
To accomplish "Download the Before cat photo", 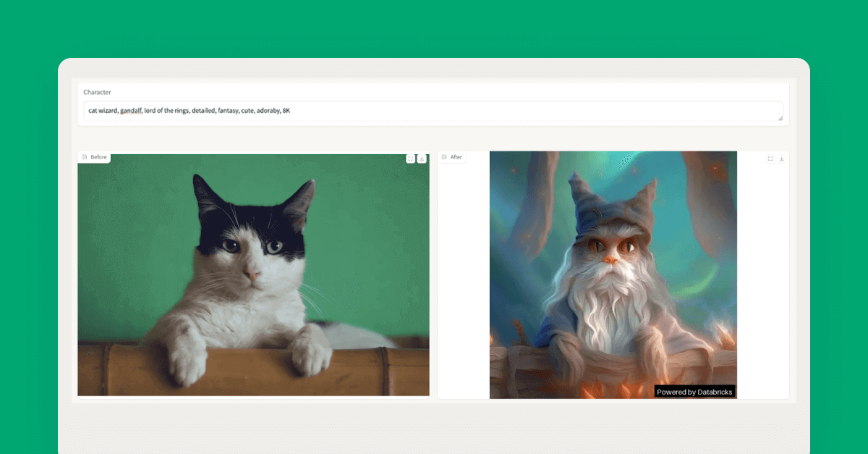I will pyautogui.click(x=422, y=159).
